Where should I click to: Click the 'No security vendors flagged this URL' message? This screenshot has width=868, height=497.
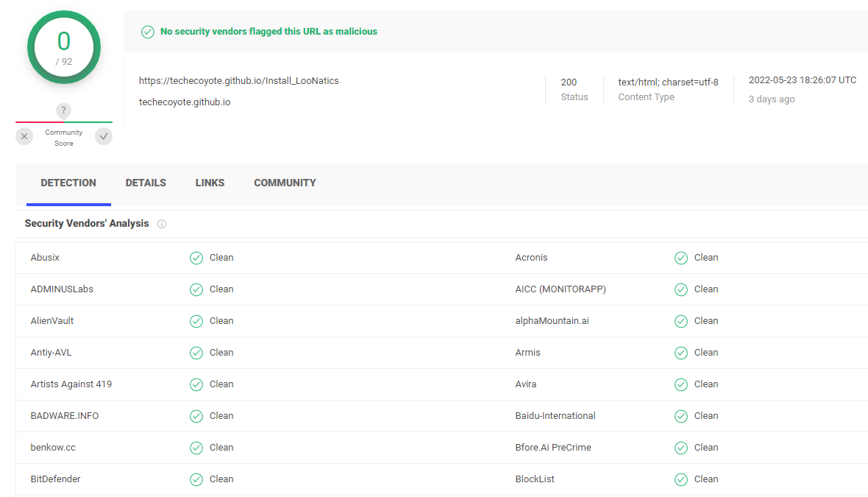269,32
